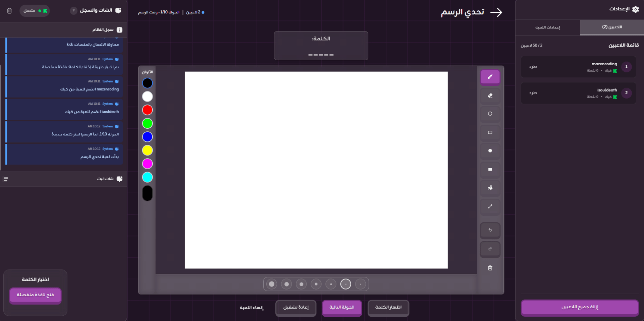Choose the hollow circle shape tool
644x321 pixels.
coord(490,114)
